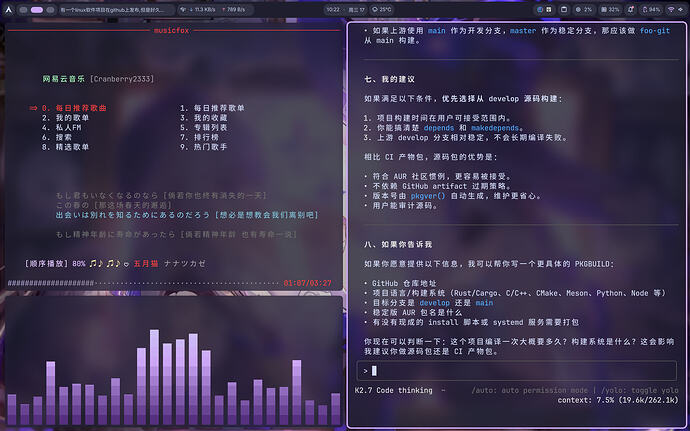Click the 80% volume readout
Image resolution: width=690 pixels, height=431 pixels.
[x=79, y=263]
